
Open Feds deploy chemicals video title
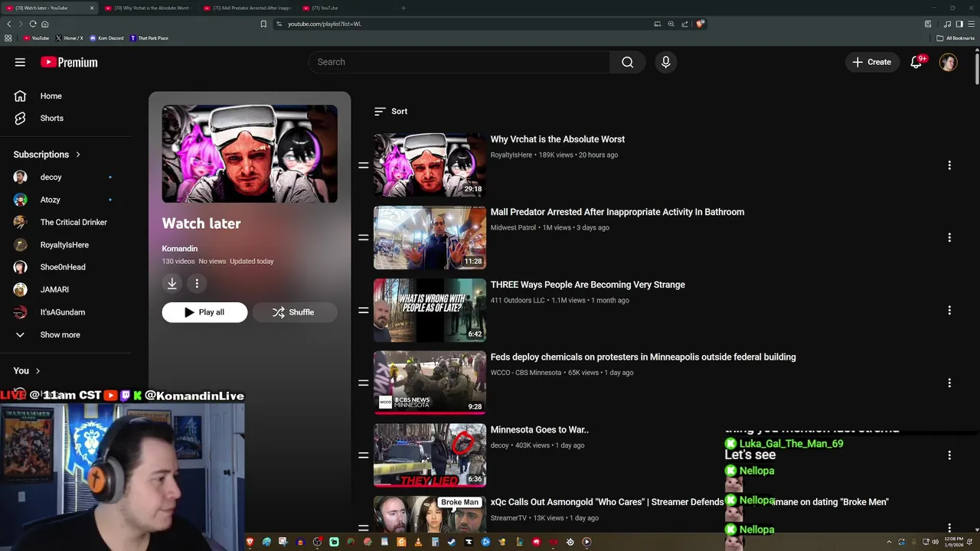click(x=643, y=357)
